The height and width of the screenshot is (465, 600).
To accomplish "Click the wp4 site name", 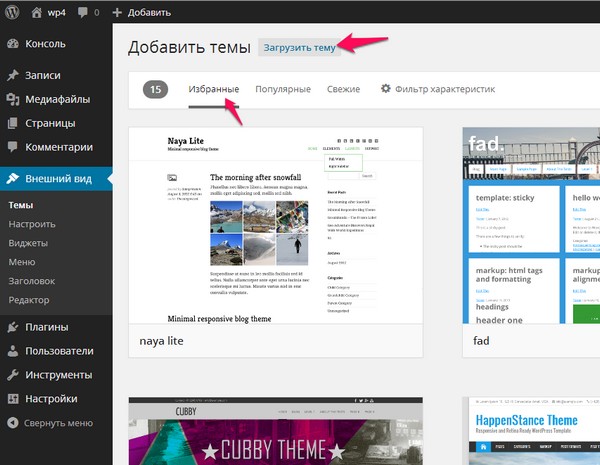I will coord(56,13).
